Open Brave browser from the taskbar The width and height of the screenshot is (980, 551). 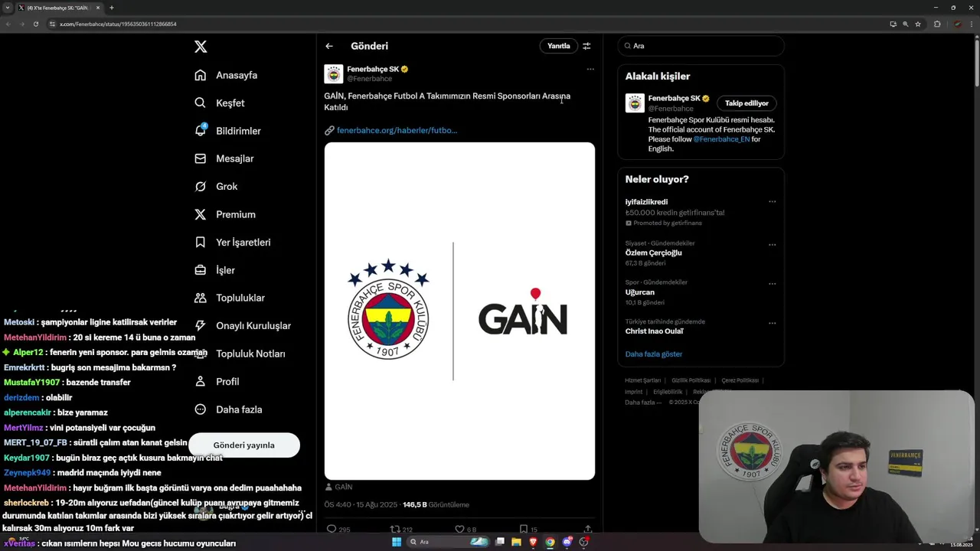(533, 542)
